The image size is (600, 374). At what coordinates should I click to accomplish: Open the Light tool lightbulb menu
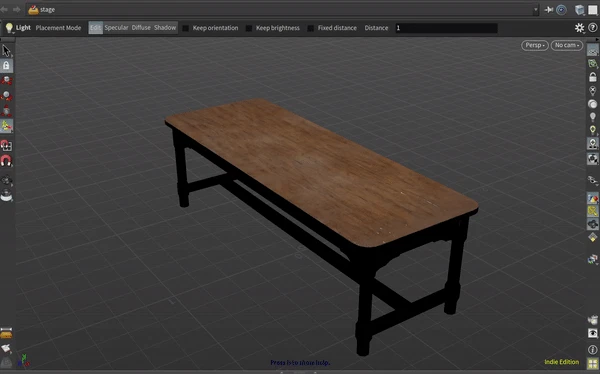[x=9, y=28]
